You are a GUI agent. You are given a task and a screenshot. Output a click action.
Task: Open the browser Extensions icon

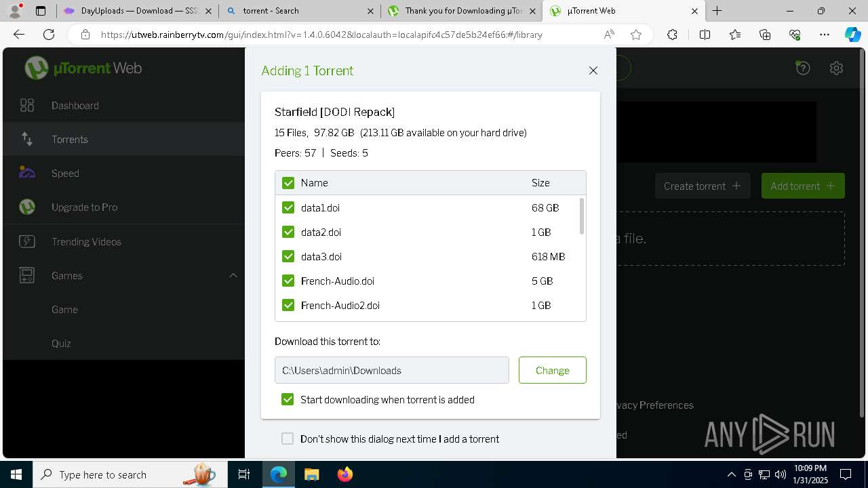[672, 35]
